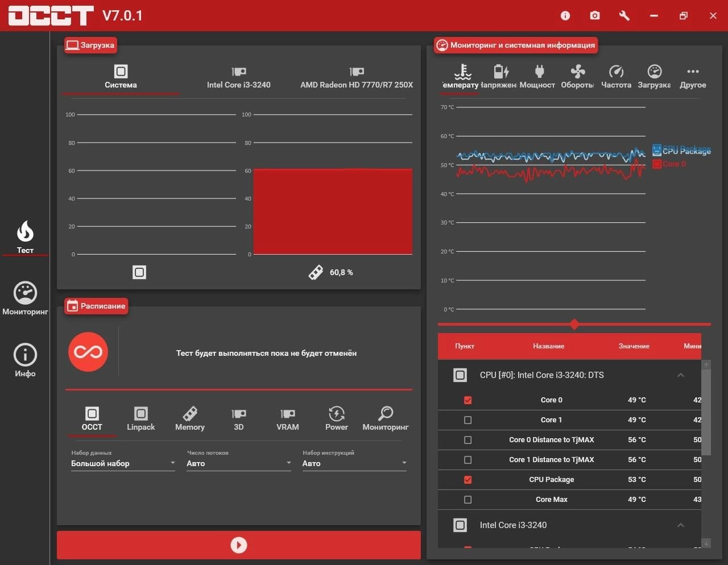Toggle CPU Package legend entry
This screenshot has height=565, width=728.
[x=681, y=150]
